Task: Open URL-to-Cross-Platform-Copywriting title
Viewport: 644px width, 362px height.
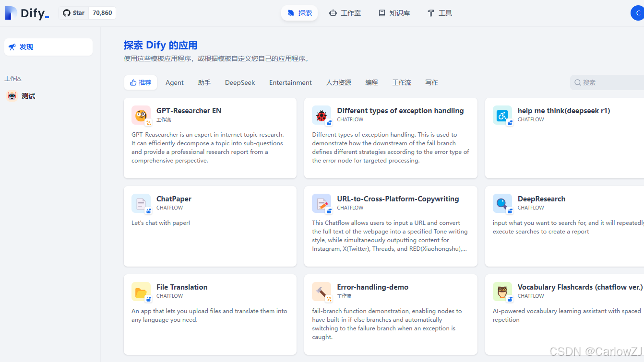Action: point(398,199)
